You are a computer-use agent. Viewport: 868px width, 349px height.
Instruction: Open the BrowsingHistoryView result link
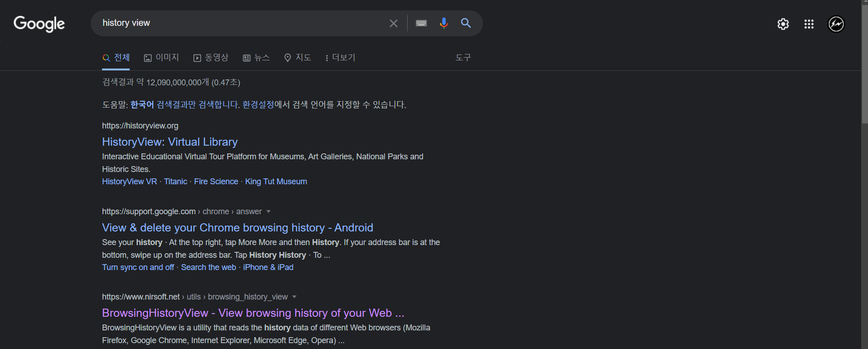[x=253, y=313]
